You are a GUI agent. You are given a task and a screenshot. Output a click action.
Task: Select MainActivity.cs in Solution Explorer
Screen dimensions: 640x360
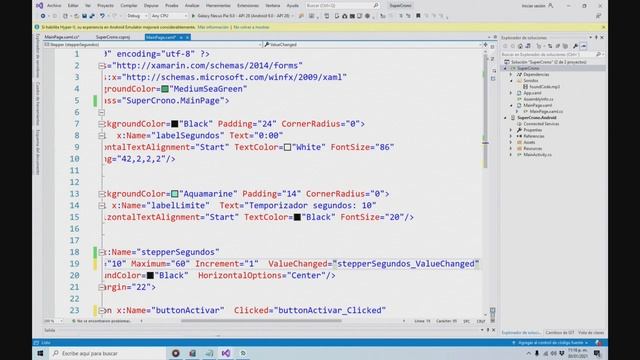(x=537, y=155)
